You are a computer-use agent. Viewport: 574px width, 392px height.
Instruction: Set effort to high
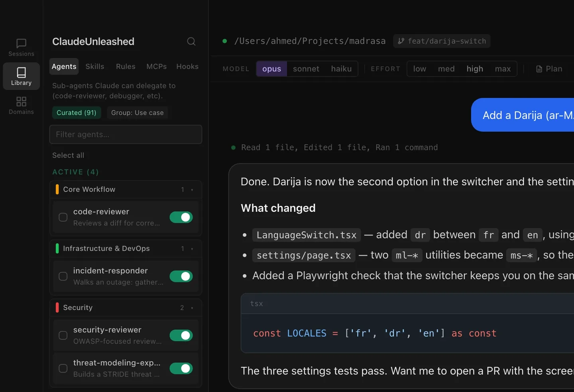pos(475,69)
